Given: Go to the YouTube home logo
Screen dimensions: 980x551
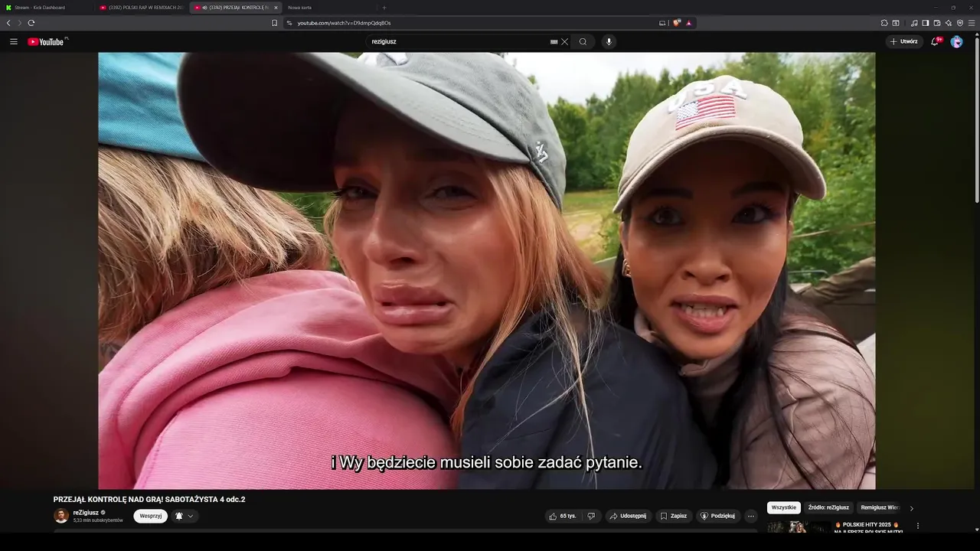Looking at the screenshot, I should click(x=47, y=41).
